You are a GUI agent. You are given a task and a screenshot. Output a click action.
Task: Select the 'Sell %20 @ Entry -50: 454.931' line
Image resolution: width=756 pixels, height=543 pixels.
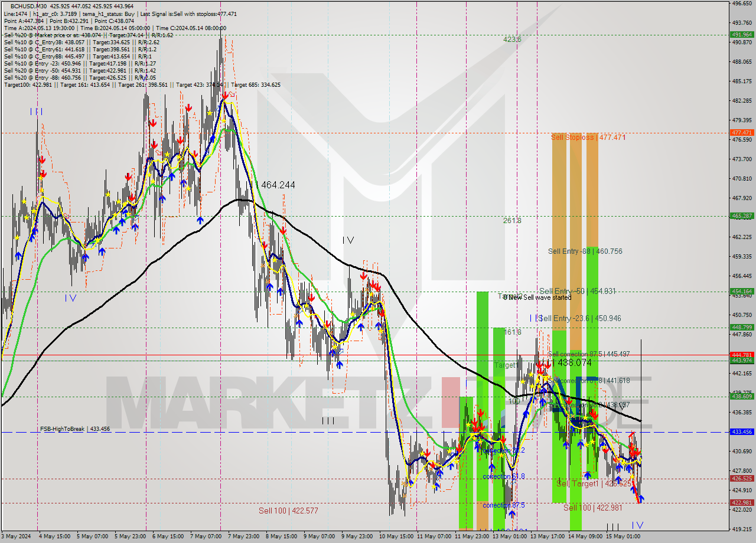[80, 70]
